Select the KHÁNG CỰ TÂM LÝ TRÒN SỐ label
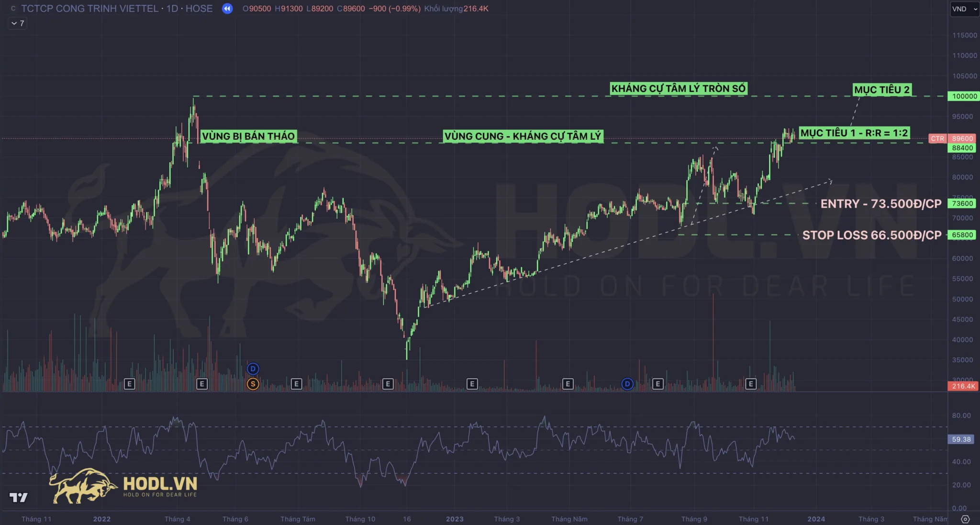This screenshot has height=525, width=980. point(678,89)
